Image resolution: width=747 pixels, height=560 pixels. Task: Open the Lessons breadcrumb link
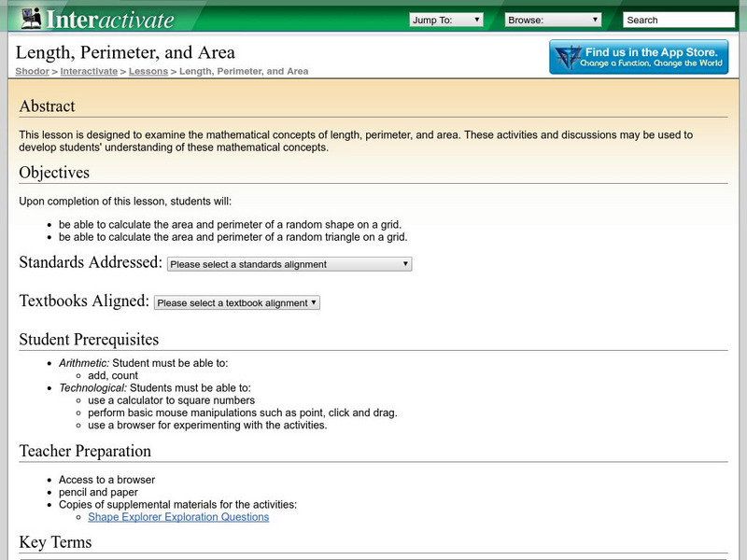pos(148,72)
